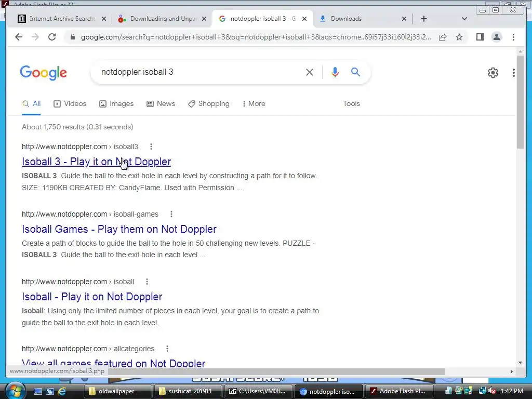
Task: Open View all games featured link
Action: click(x=114, y=363)
